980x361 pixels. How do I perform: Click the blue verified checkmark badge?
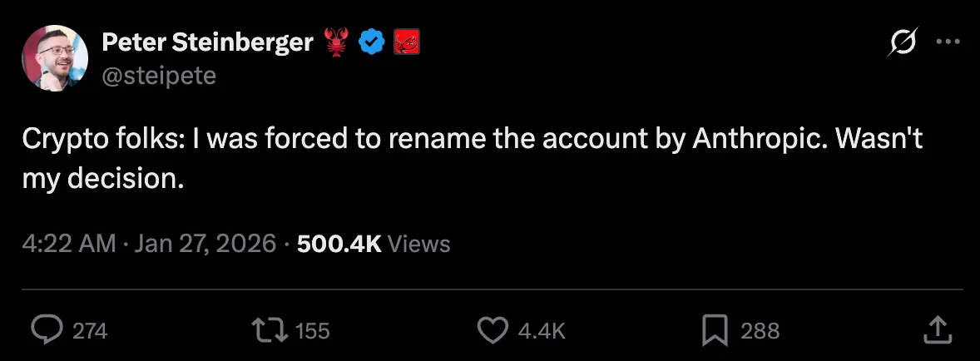click(370, 42)
